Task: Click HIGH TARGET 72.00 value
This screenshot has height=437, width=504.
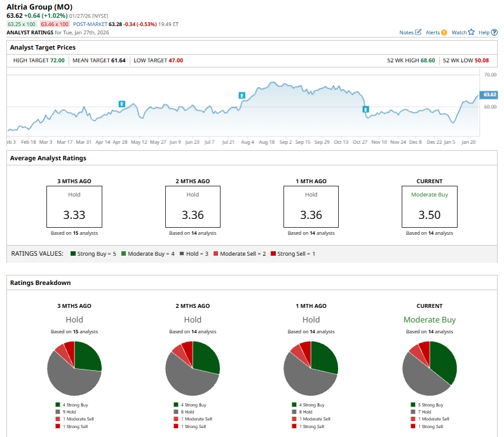Action: click(57, 60)
